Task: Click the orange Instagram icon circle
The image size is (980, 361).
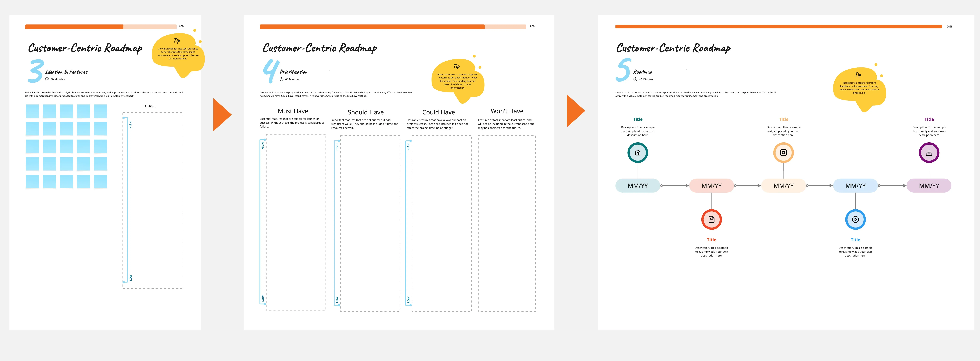Action: (783, 153)
